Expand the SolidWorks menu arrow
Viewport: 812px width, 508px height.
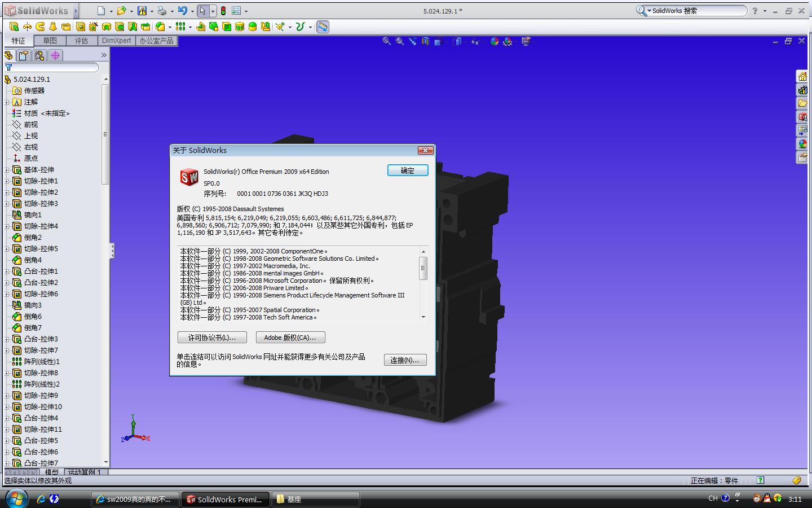76,11
